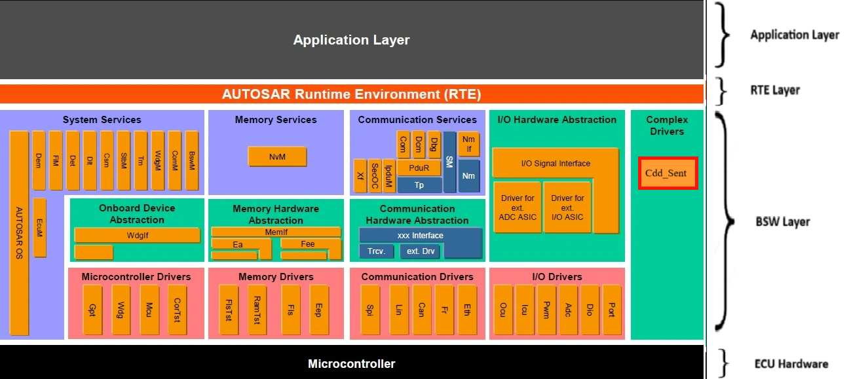This screenshot has width=868, height=379.
Task: Click the blue Tp block
Action: pos(419,185)
